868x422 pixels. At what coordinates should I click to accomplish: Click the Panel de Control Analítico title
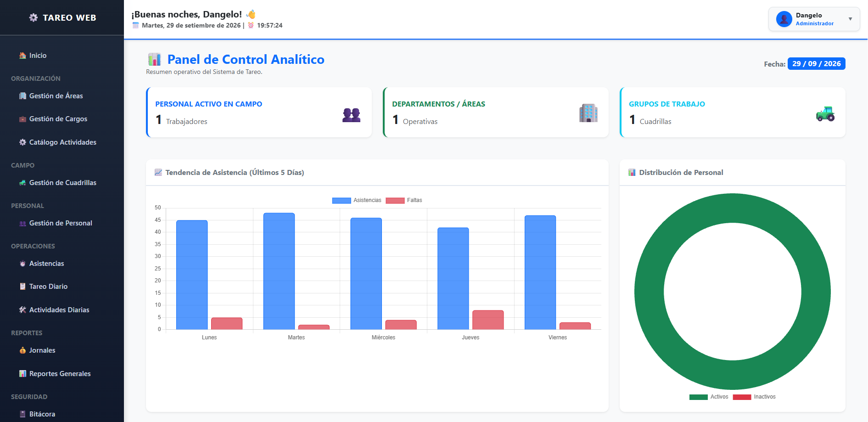[246, 60]
